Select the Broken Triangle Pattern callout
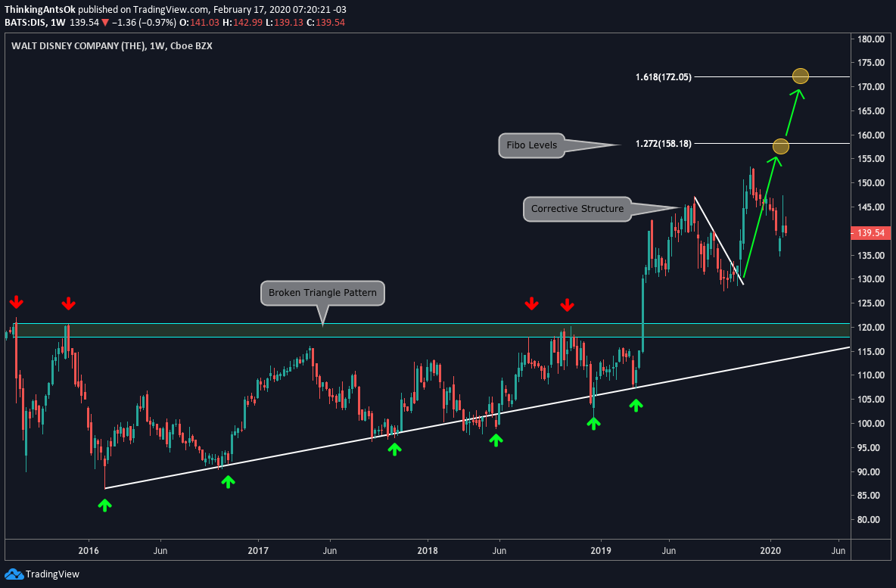Image resolution: width=896 pixels, height=588 pixels. click(322, 293)
